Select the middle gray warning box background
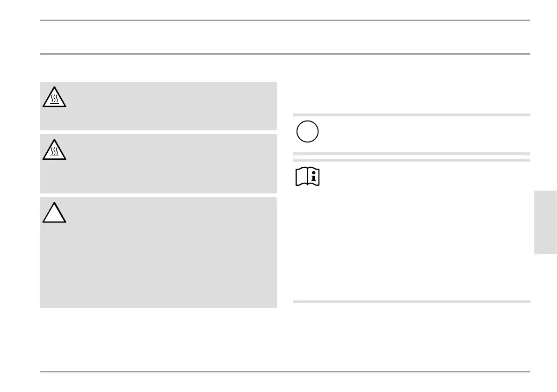The image size is (557, 392). [x=159, y=164]
